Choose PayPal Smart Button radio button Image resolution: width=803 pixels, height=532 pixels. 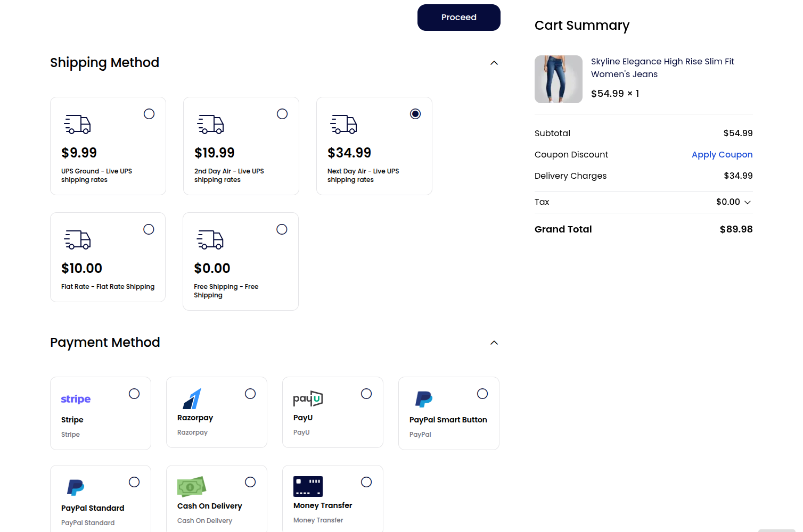[x=482, y=394]
